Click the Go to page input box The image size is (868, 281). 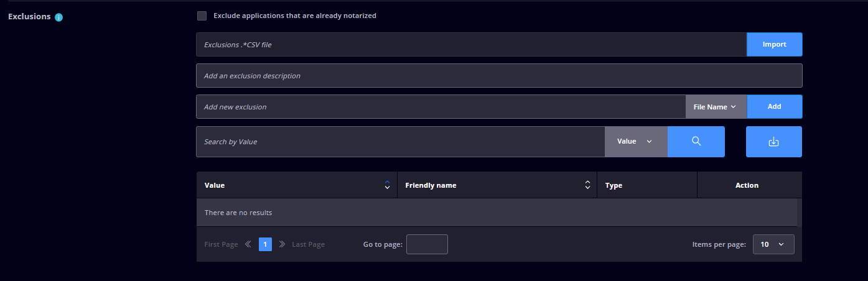point(427,244)
